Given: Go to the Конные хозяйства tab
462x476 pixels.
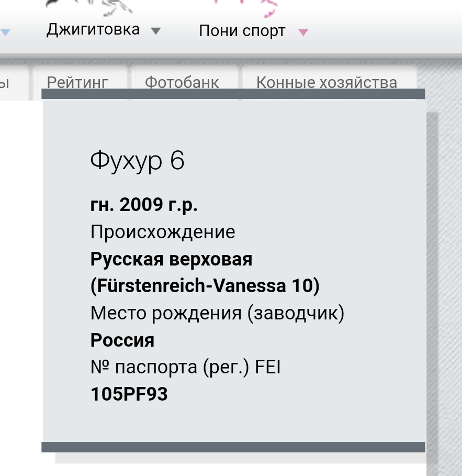Looking at the screenshot, I should coord(326,82).
